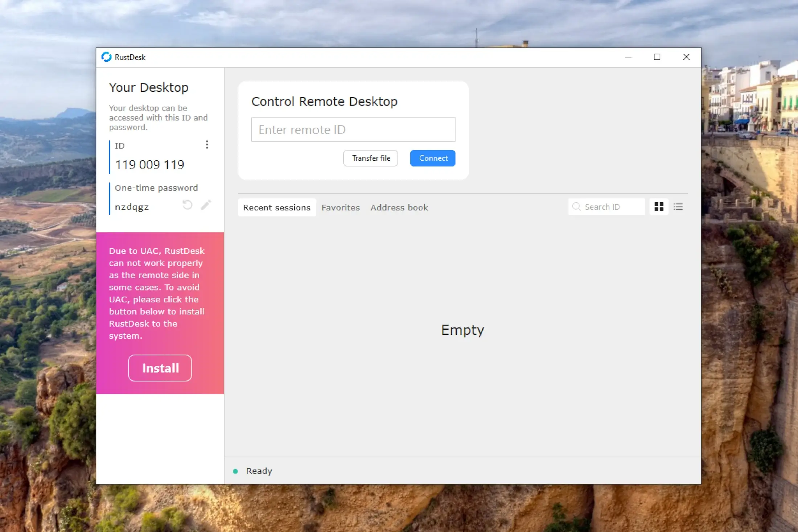Click the search magnifier icon
The width and height of the screenshot is (798, 532).
click(x=576, y=207)
